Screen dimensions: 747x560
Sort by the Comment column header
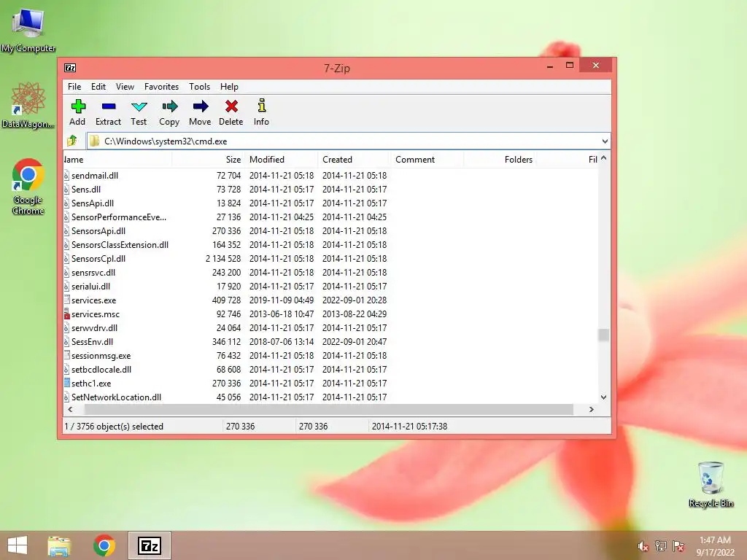[x=427, y=160]
